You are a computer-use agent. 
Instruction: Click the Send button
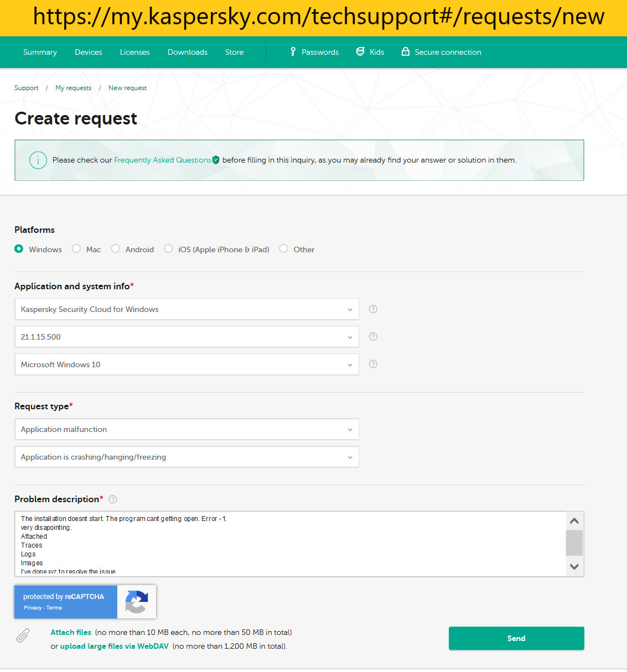click(x=516, y=638)
